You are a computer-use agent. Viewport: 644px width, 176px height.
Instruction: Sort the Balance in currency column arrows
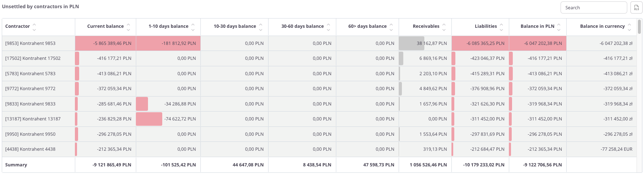pyautogui.click(x=629, y=27)
